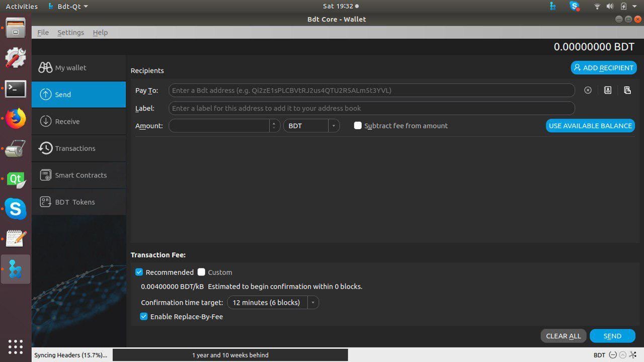Focus the Label input field

[371, 108]
